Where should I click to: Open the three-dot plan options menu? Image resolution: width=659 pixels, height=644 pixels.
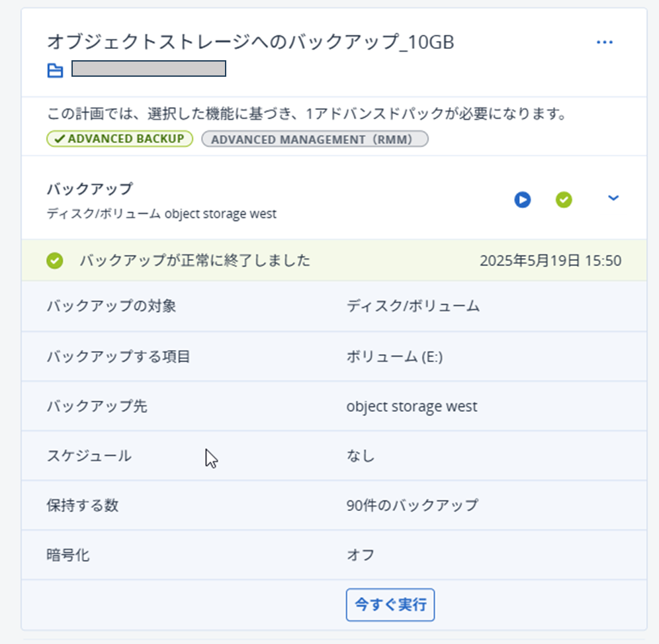point(604,42)
